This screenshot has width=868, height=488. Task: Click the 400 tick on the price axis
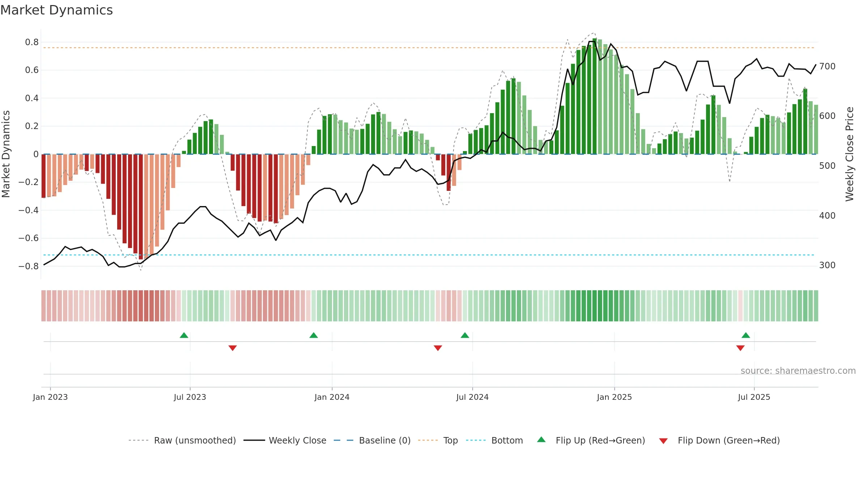[827, 216]
